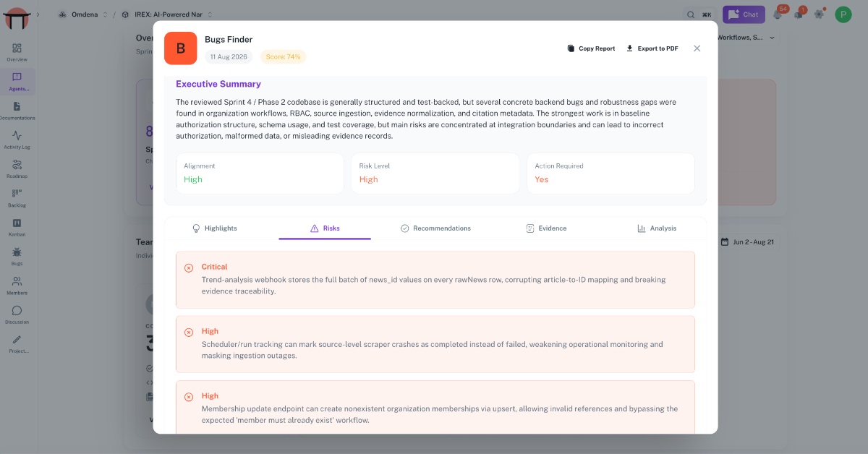
Task: Expand the sidebar collapse chevron
Action: pyautogui.click(x=38, y=14)
